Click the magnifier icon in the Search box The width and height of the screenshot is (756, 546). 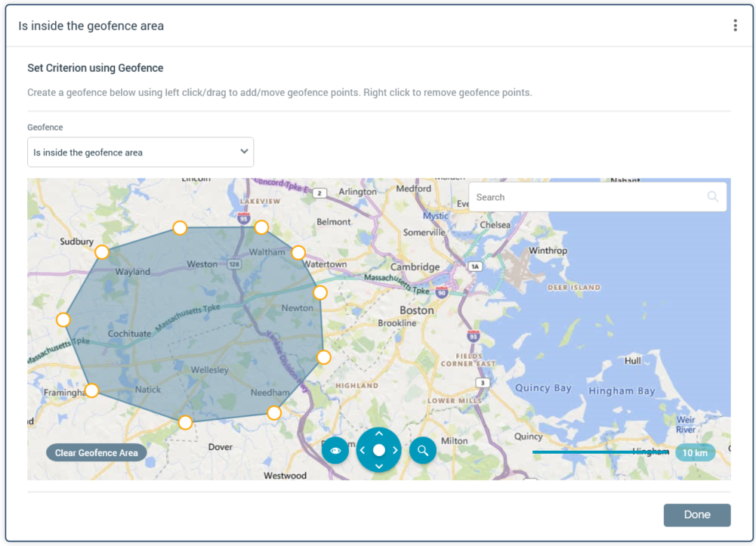pyautogui.click(x=712, y=197)
